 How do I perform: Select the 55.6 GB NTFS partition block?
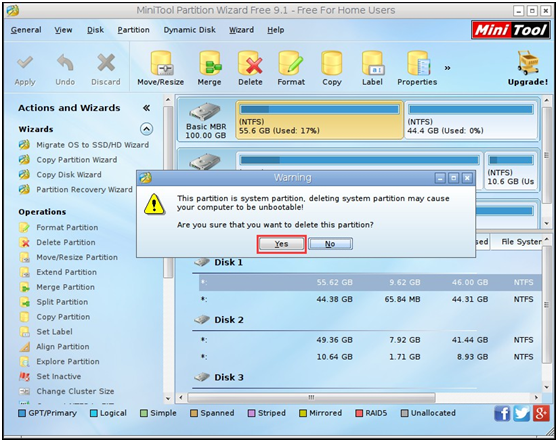coord(320,120)
